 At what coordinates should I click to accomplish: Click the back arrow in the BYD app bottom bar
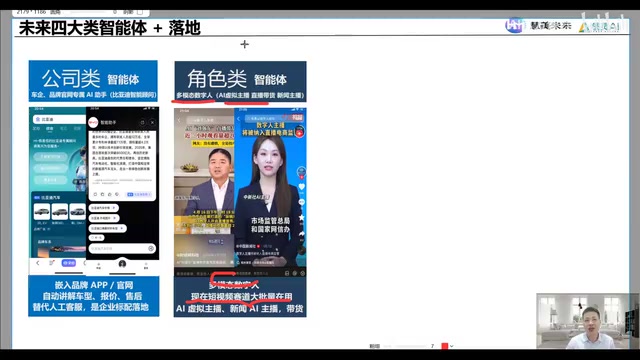pyautogui.click(x=38, y=263)
